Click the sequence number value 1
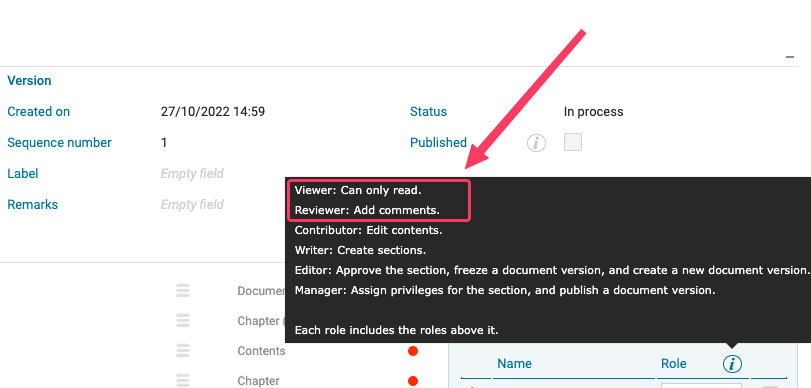The image size is (811, 388). pos(164,143)
